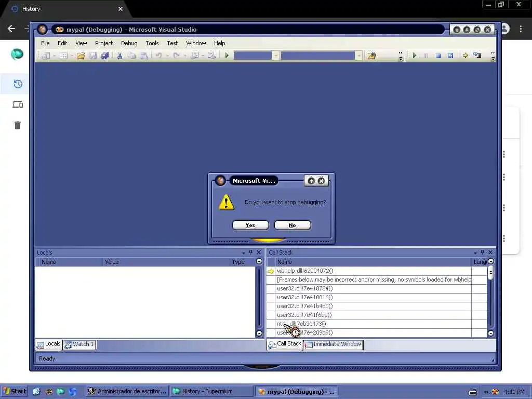Open the Edit menu

tap(62, 43)
